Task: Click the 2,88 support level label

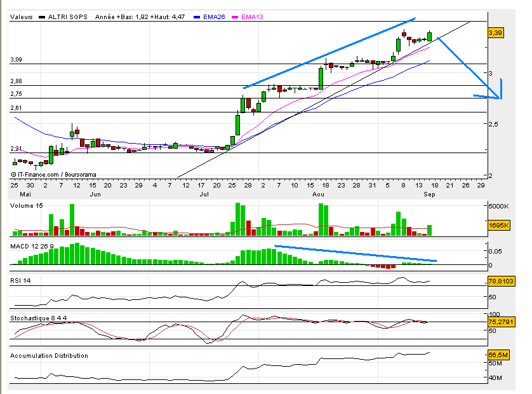Action: (x=16, y=81)
